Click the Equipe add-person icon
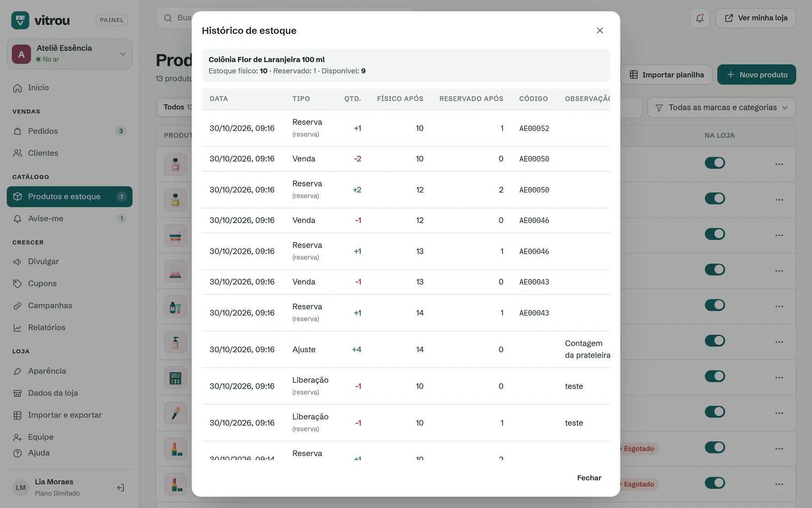Image resolution: width=812 pixels, height=508 pixels. coord(18,438)
